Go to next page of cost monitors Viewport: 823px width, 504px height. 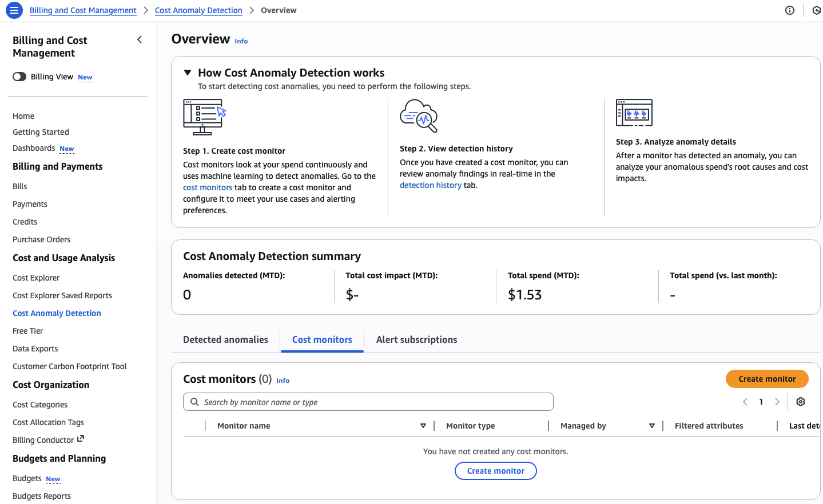click(777, 402)
